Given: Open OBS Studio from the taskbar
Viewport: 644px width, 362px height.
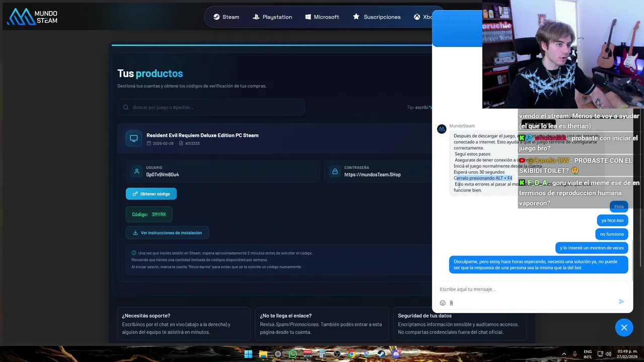Looking at the screenshot, I should click(x=337, y=354).
